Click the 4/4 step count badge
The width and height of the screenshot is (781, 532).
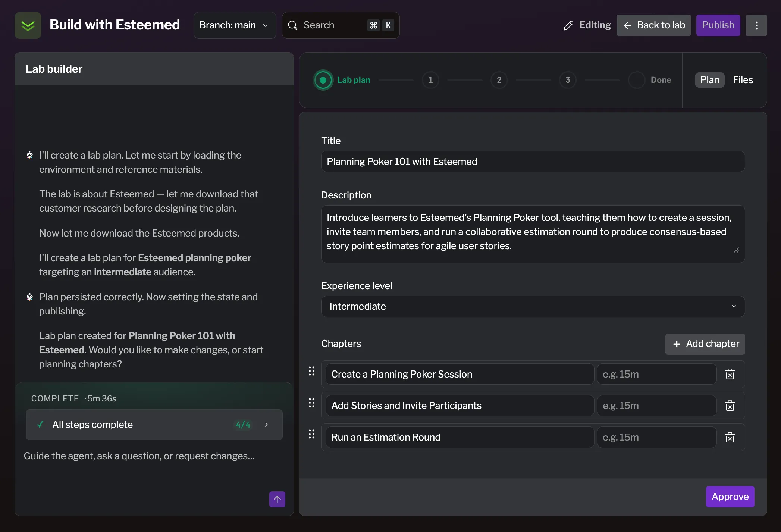pyautogui.click(x=243, y=425)
